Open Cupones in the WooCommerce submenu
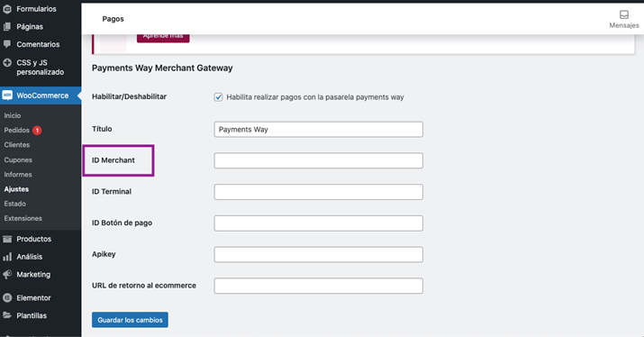The height and width of the screenshot is (337, 644). pyautogui.click(x=18, y=159)
